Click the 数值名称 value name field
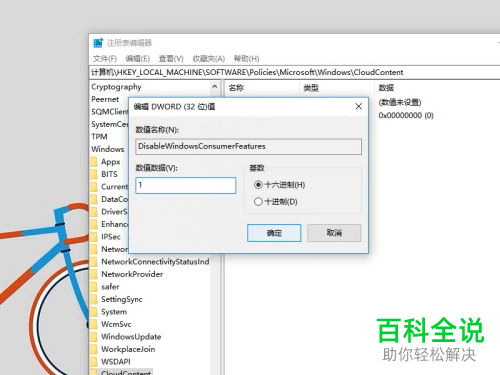This screenshot has height=375, width=500. pyautogui.click(x=248, y=147)
